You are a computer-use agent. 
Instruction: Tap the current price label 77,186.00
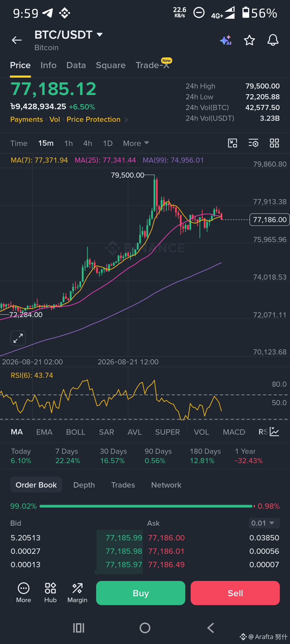coord(270,220)
